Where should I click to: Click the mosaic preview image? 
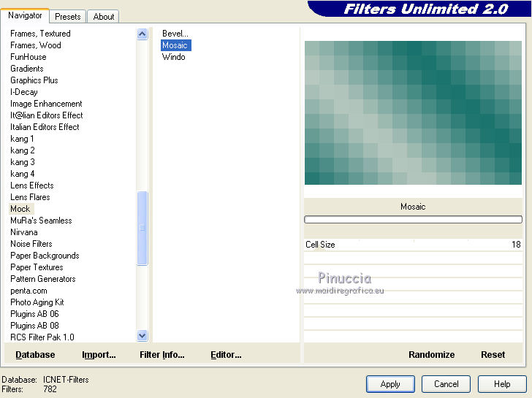(x=413, y=113)
